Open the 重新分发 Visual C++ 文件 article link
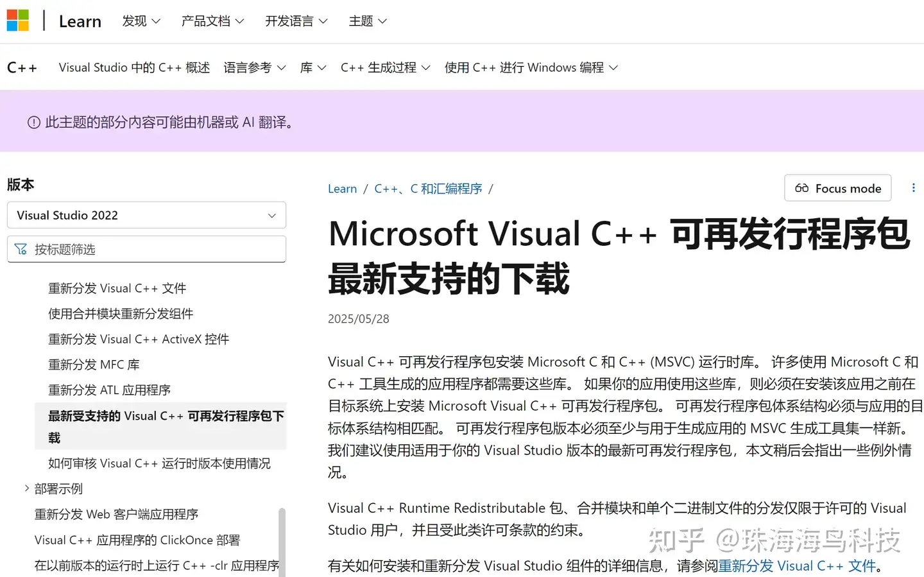 click(797, 565)
